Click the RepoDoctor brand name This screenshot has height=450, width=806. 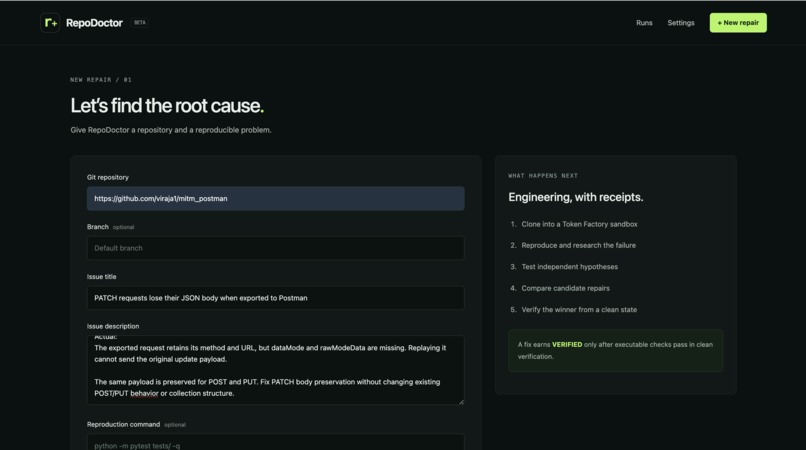click(94, 23)
